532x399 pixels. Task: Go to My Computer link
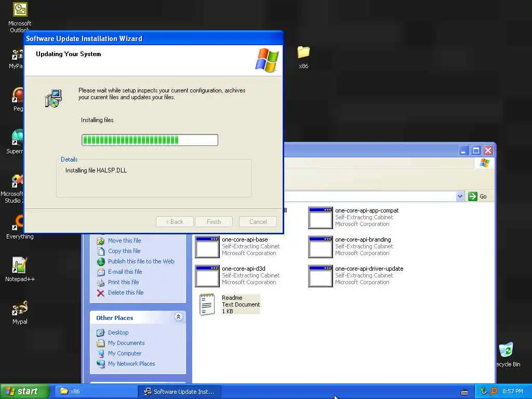point(125,353)
